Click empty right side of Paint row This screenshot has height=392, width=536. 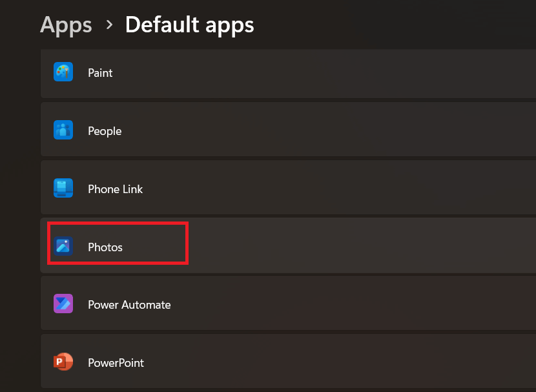pyautogui.click(x=387, y=73)
